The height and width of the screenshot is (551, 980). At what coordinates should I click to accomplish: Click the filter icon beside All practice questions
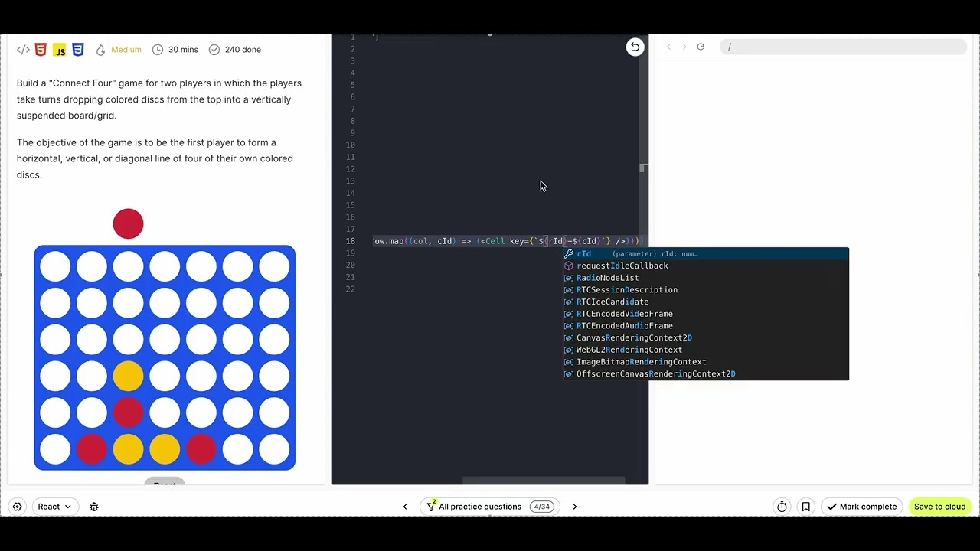[431, 506]
